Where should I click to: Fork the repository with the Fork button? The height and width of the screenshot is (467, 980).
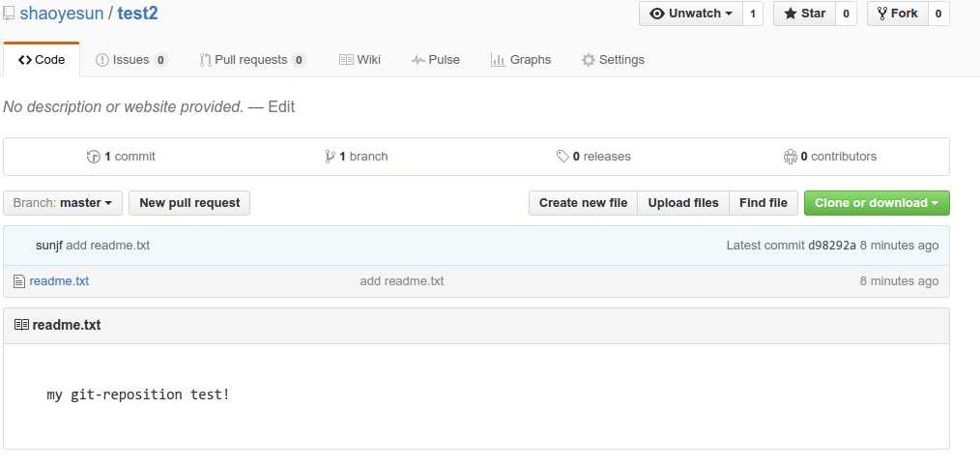click(898, 14)
